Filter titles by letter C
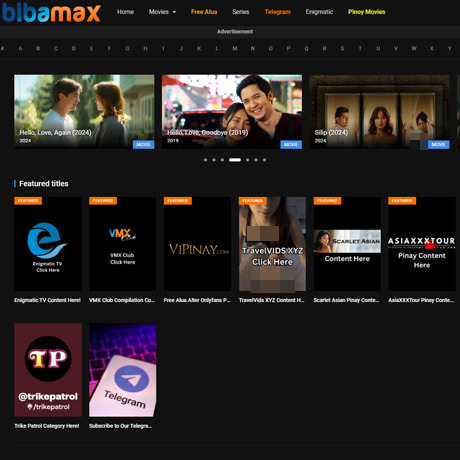Image resolution: width=460 pixels, height=460 pixels. click(56, 49)
